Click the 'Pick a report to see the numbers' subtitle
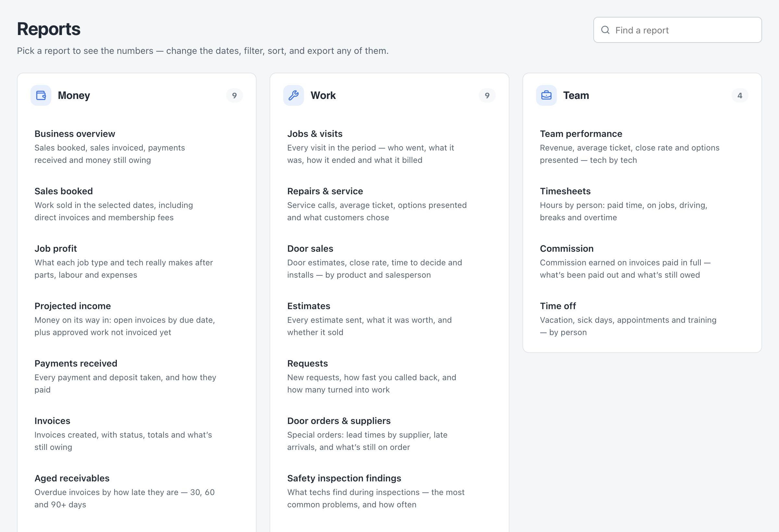 point(203,51)
